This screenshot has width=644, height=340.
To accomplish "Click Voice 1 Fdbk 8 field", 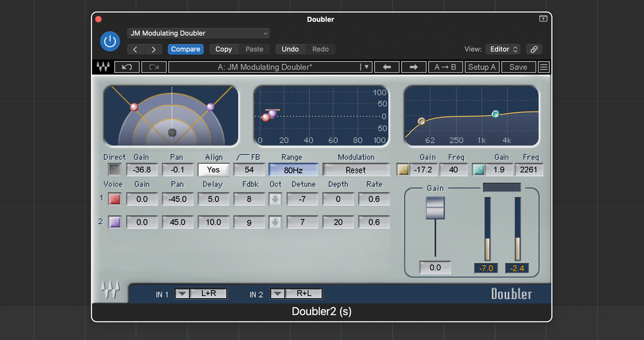I will coord(249,199).
